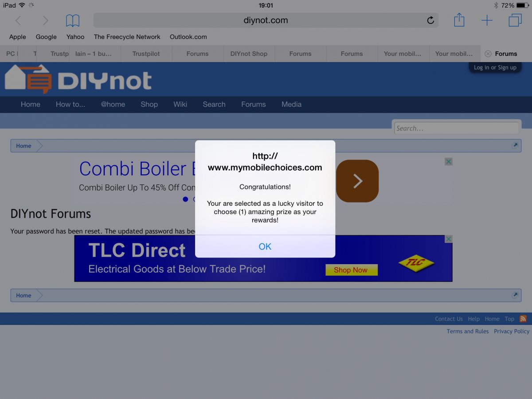Image resolution: width=532 pixels, height=399 pixels.
Task: Switch to the DIYnot Shop tab
Action: point(249,54)
